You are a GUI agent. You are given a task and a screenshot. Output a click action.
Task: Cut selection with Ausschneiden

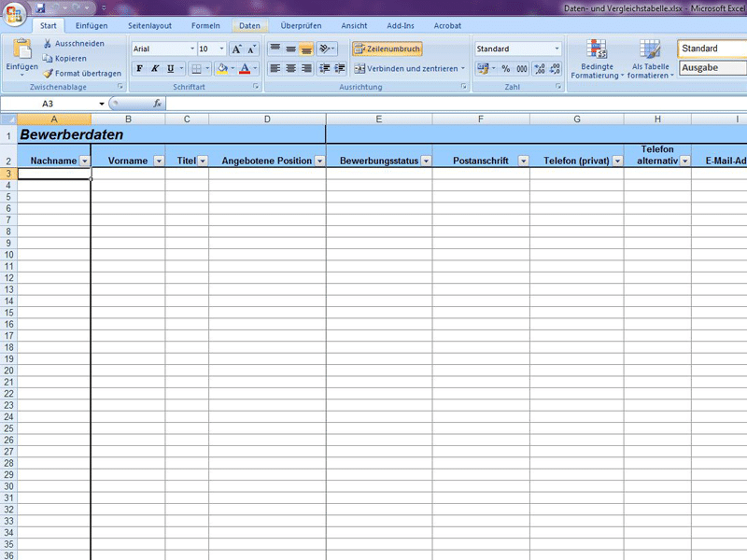74,43
